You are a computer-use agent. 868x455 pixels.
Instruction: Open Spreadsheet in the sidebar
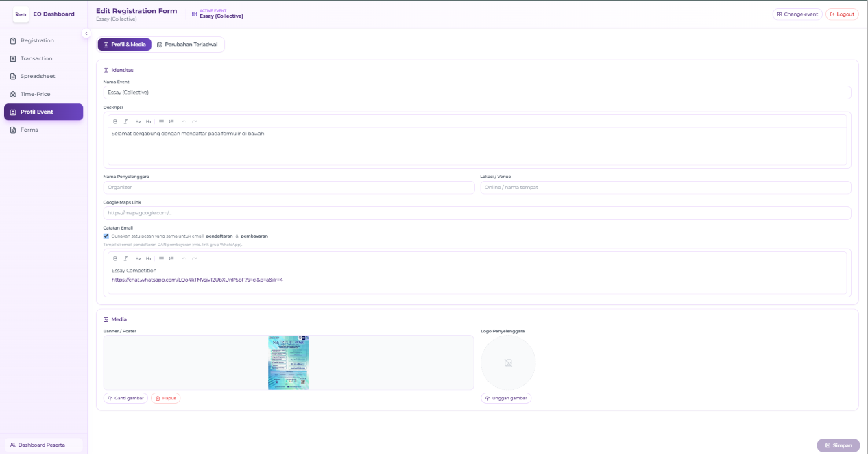[43, 76]
